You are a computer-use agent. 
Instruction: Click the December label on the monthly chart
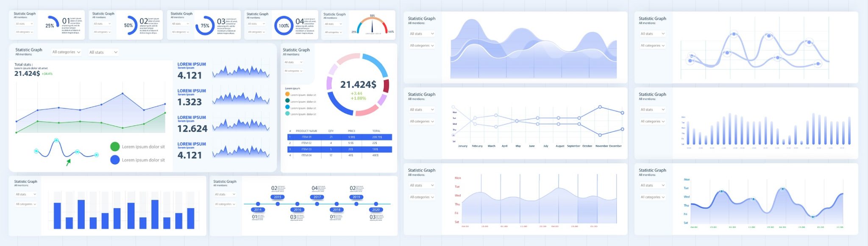(x=615, y=146)
